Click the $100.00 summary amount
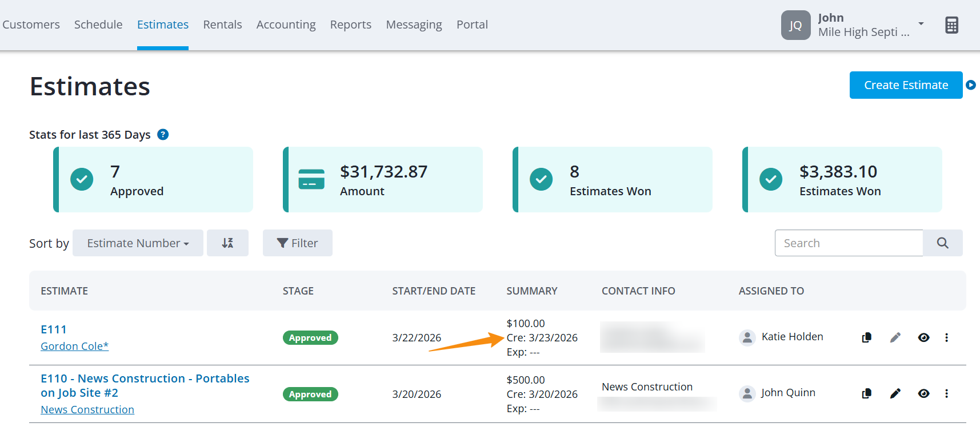980x427 pixels. pos(526,324)
